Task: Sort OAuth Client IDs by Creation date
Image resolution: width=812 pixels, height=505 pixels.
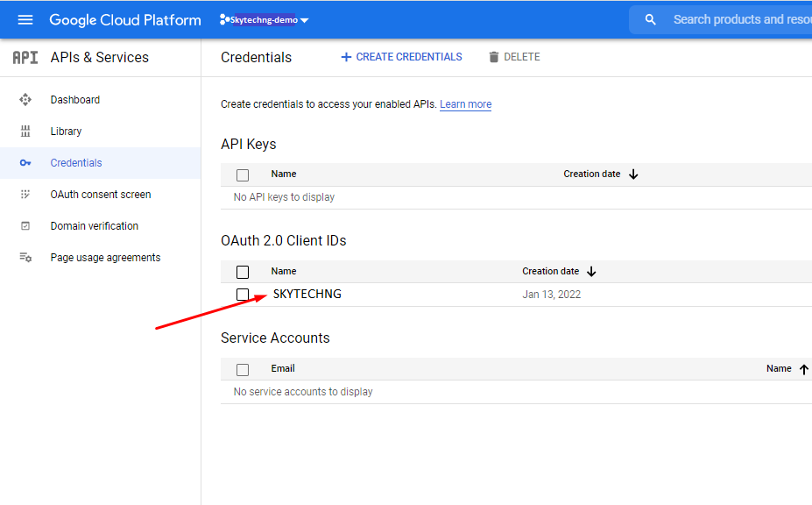Action: pos(550,271)
